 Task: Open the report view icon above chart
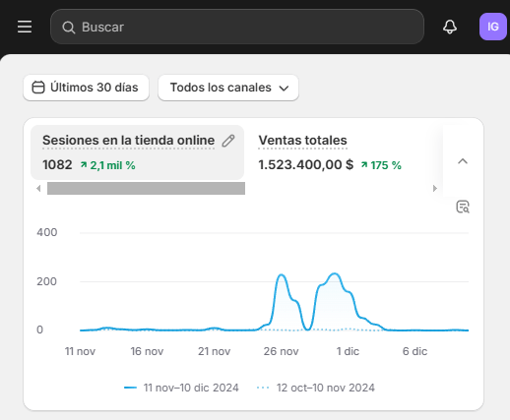click(x=463, y=207)
